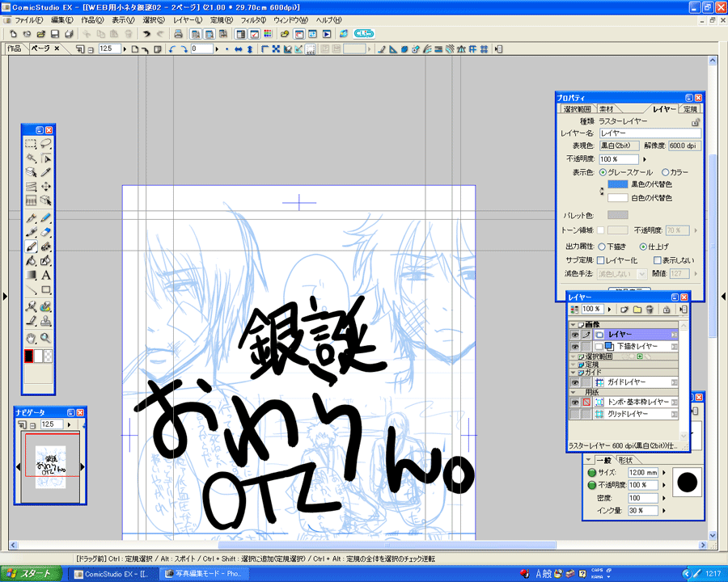The height and width of the screenshot is (582, 728).
Task: Click the CLIP logo toolbar button
Action: (x=363, y=33)
